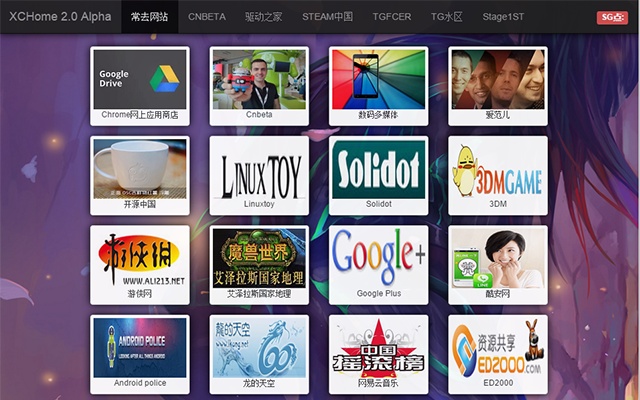The height and width of the screenshot is (400, 640).
Task: Click the 3DM caption text
Action: 498,204
